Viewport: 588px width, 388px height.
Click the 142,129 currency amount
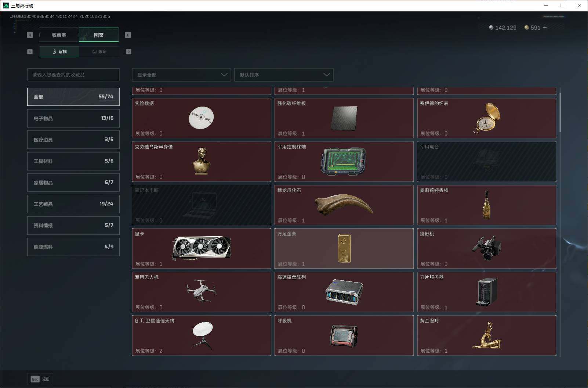[x=506, y=28]
